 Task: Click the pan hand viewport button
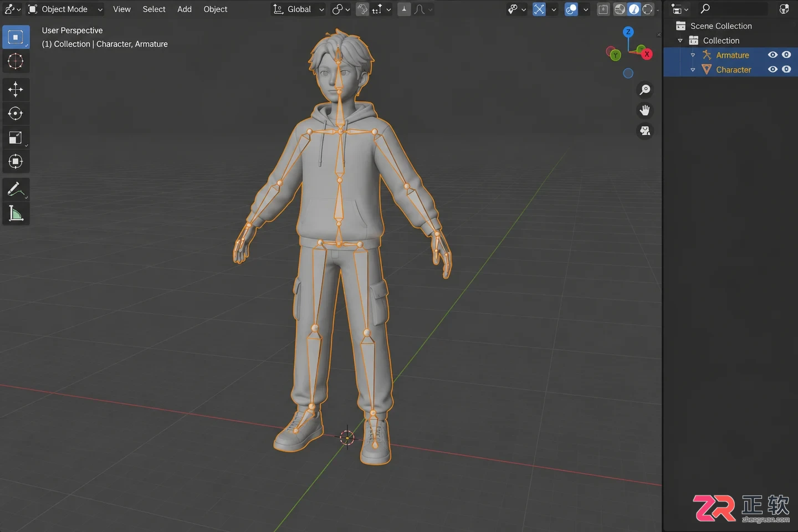[645, 110]
